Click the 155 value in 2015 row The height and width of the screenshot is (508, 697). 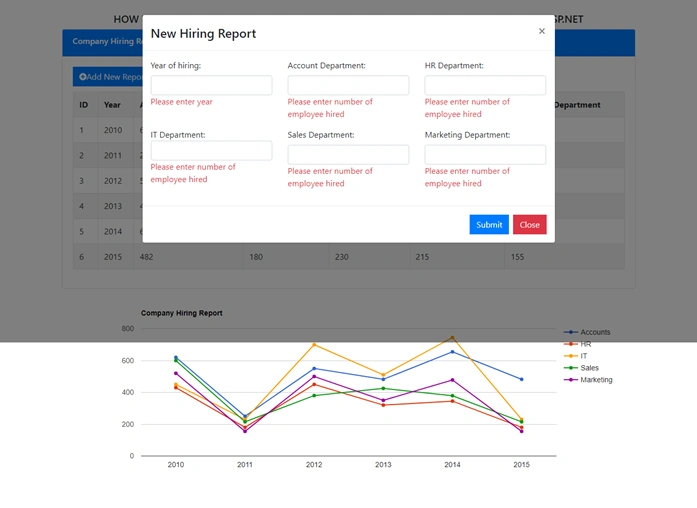[517, 257]
